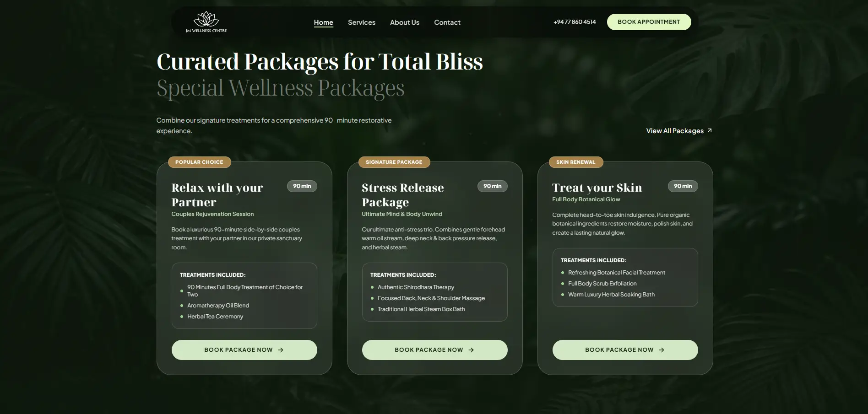
Task: Click arrow icon in Stress Release book button
Action: coord(471,350)
